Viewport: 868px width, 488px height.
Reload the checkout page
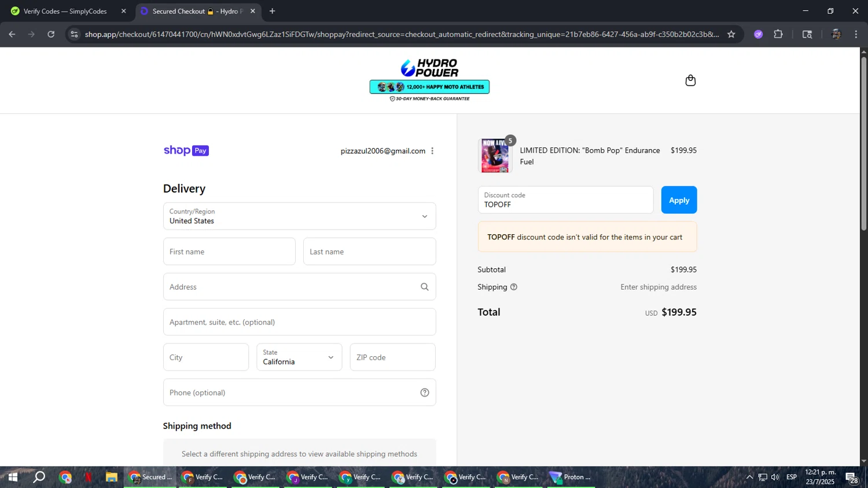[51, 34]
